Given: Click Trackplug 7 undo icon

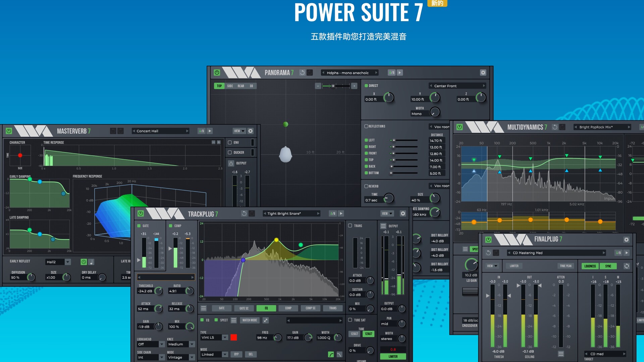Looking at the screenshot, I should point(244,214).
